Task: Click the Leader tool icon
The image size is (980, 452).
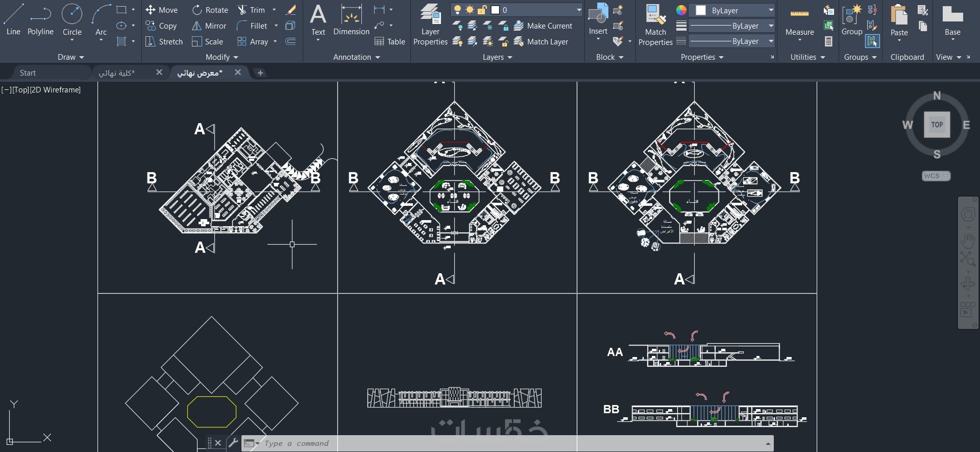Action: [379, 26]
